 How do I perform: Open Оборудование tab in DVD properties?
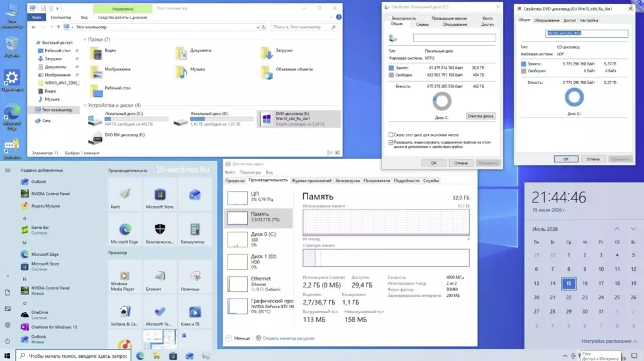(547, 21)
